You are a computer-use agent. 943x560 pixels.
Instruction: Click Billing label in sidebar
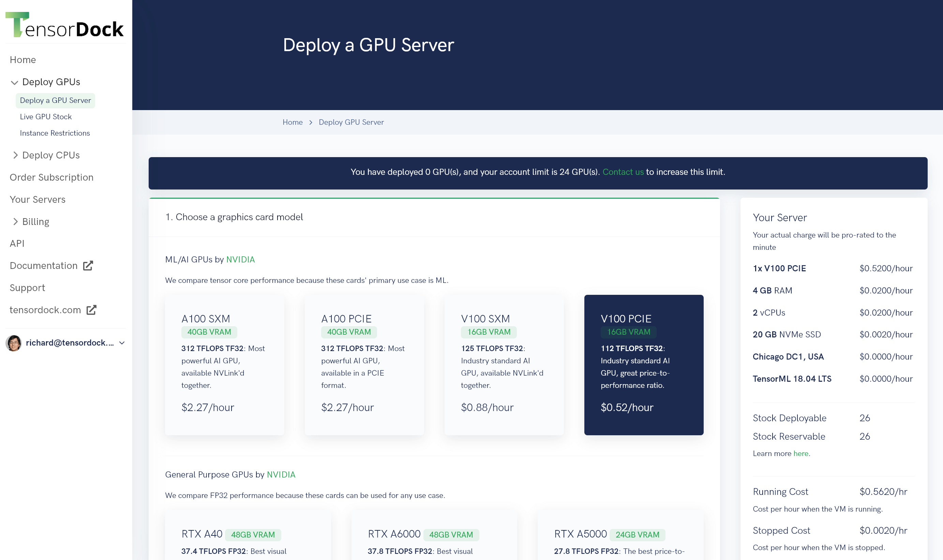(x=35, y=222)
